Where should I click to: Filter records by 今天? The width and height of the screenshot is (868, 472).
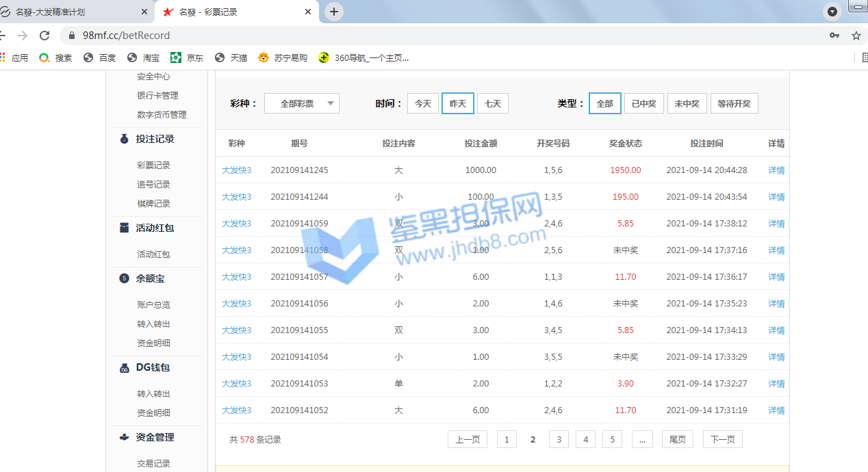click(423, 104)
